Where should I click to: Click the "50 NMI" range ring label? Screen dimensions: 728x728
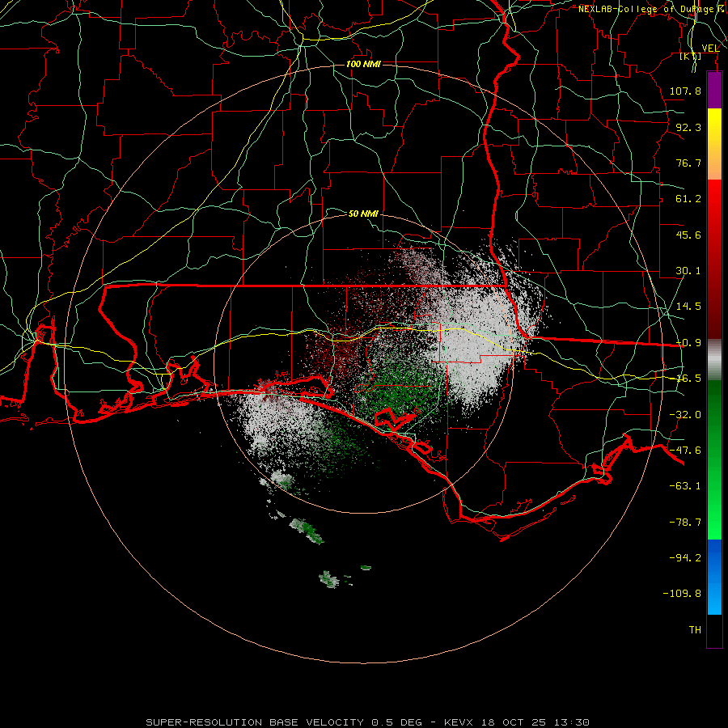tap(363, 214)
